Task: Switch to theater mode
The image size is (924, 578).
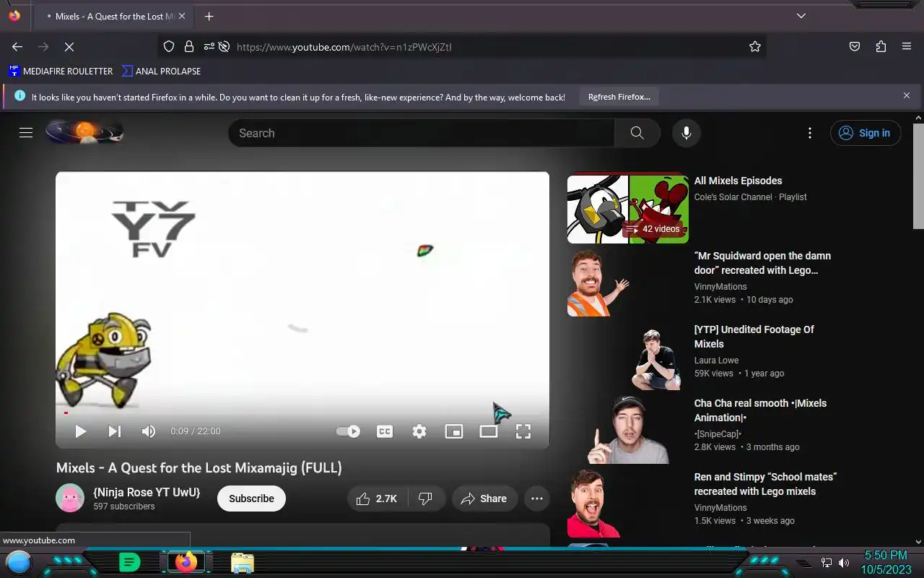Action: (489, 431)
